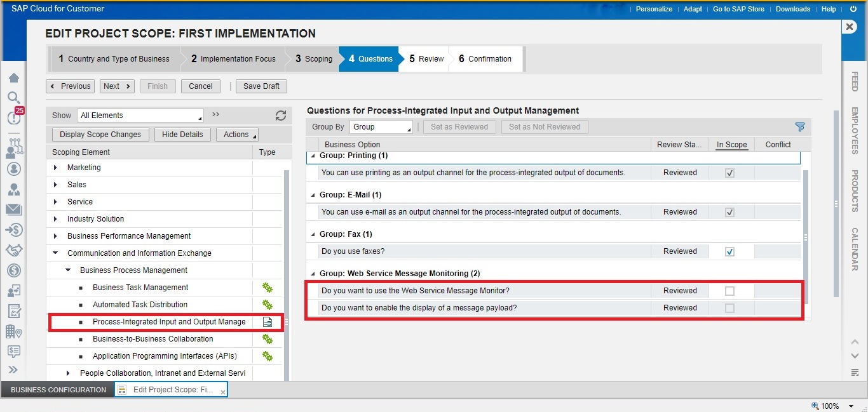Collapse Communication and Information Exchange node
This screenshot has height=412, width=868.
(56, 253)
